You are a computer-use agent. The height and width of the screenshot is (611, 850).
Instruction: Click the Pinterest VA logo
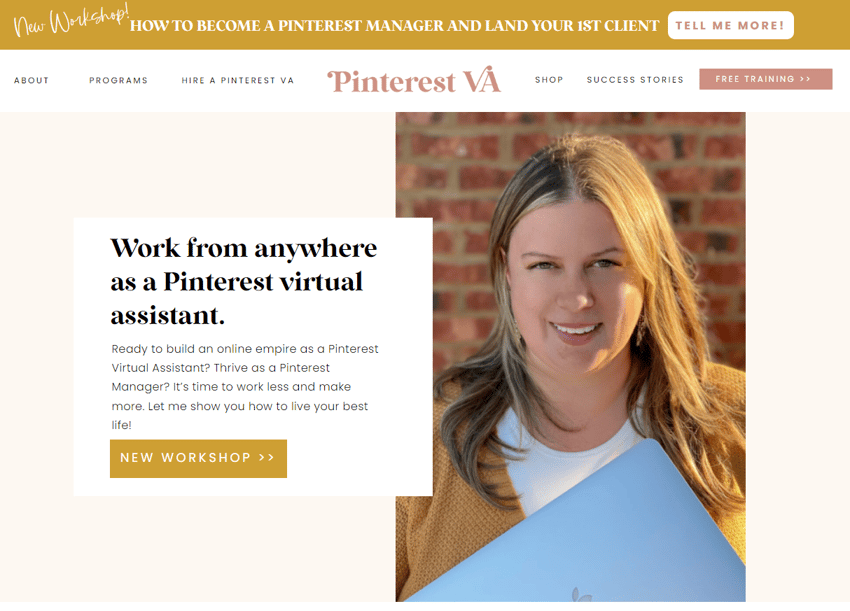(414, 81)
